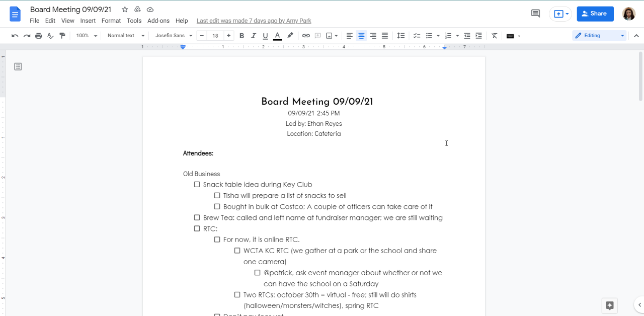Check the '@patrick, ask event manager' box
Screen dimensions: 644x316
click(x=258, y=273)
